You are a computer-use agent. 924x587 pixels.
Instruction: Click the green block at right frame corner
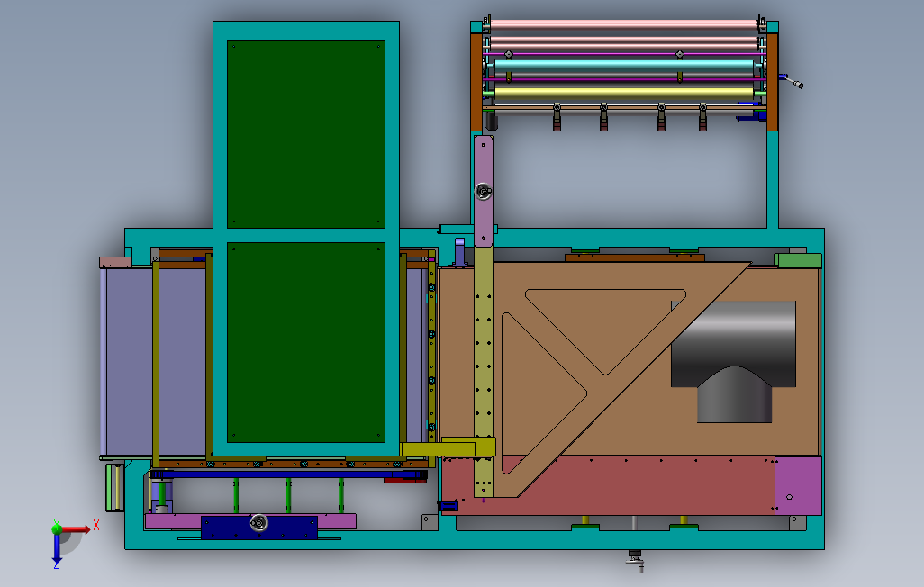pos(798,260)
